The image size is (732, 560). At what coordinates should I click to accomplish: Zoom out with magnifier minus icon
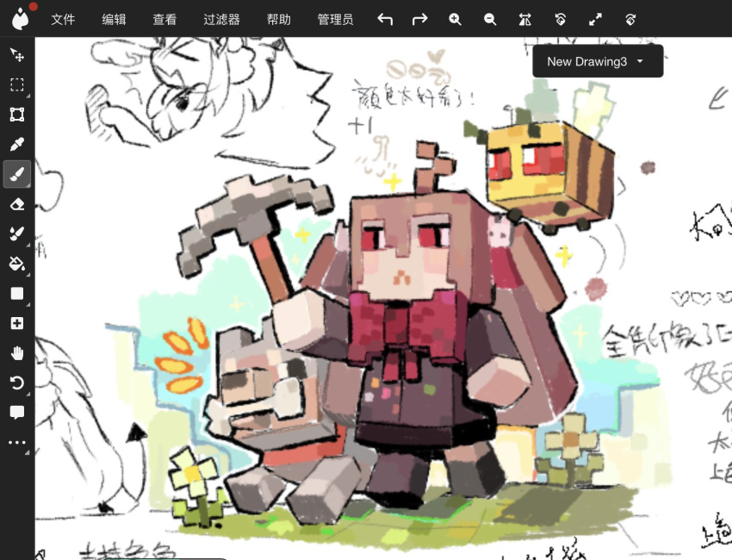[x=490, y=19]
